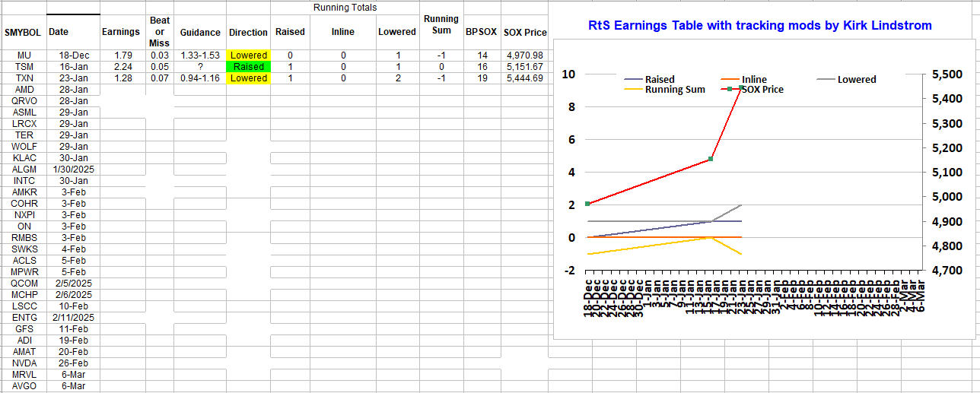Viewport: 980px width, 393px height.
Task: Click the first SOX Price marker at 18-Dec
Action: [588, 204]
